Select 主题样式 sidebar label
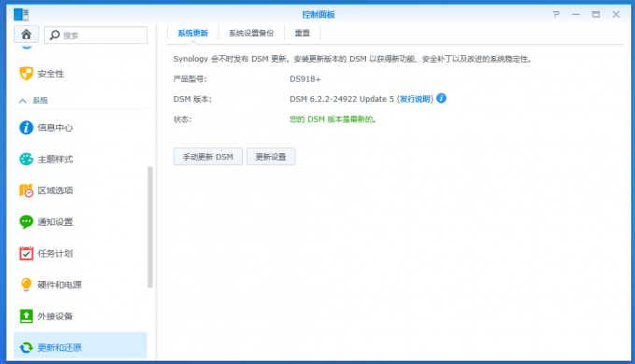Screen dimensions: 635x364 tap(55, 160)
